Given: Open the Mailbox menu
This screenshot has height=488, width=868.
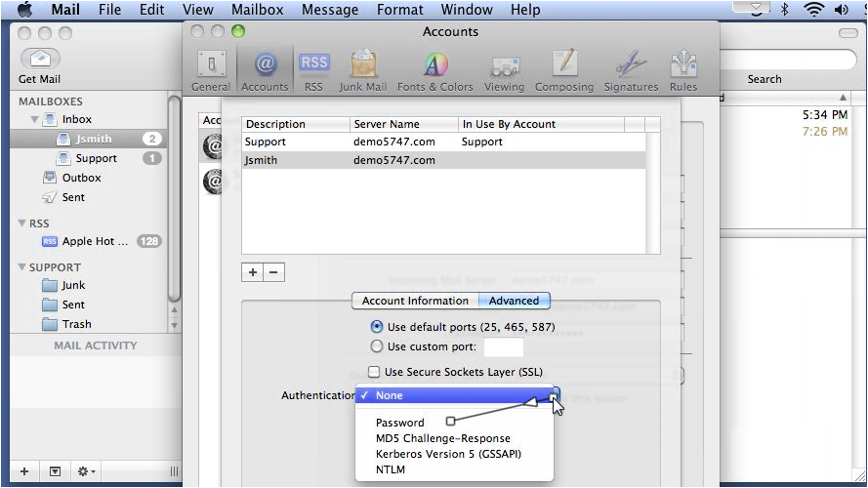Looking at the screenshot, I should point(258,10).
